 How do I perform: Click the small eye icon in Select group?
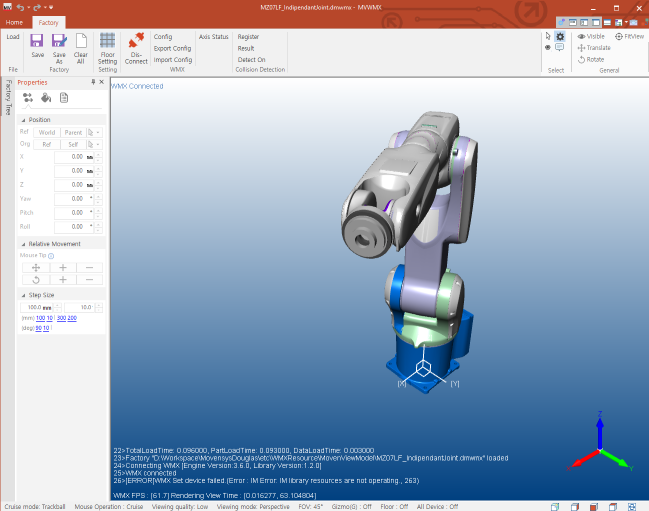tap(548, 47)
